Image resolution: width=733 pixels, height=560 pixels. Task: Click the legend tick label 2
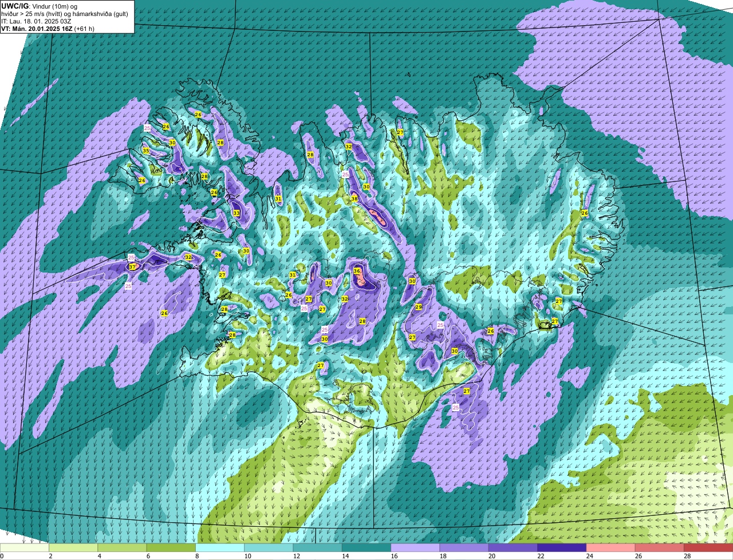tap(50, 556)
